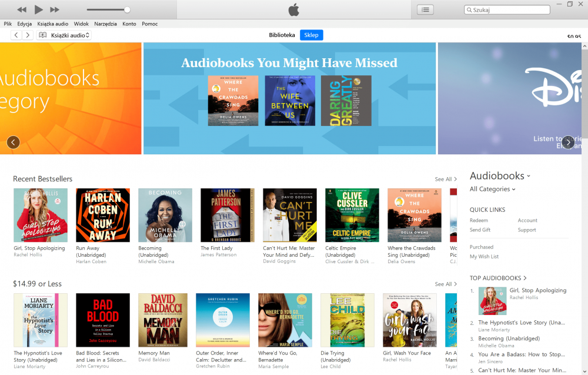Go forward with the navigation arrow
The width and height of the screenshot is (588, 375).
[x=28, y=35]
